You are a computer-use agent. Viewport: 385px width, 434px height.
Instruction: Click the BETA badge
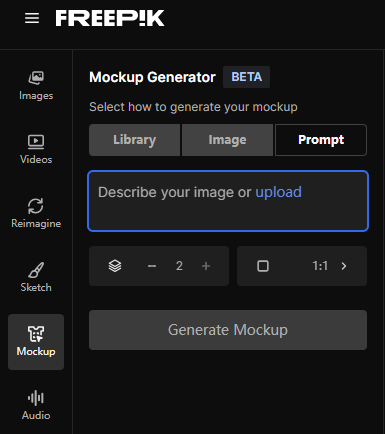pyautogui.click(x=246, y=77)
